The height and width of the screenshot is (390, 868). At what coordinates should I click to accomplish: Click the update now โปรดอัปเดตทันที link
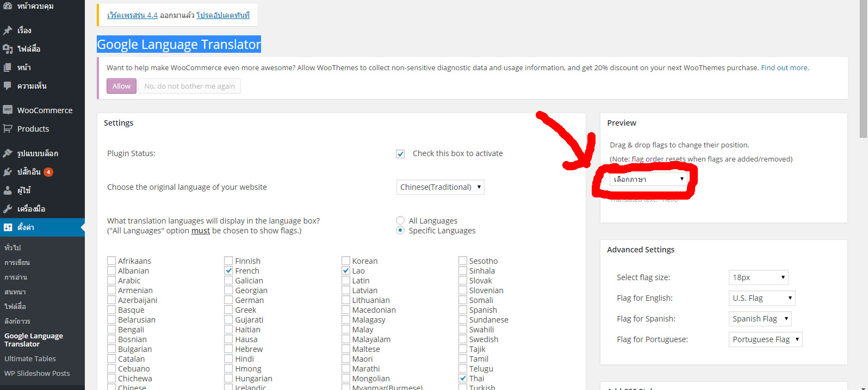pyautogui.click(x=223, y=15)
